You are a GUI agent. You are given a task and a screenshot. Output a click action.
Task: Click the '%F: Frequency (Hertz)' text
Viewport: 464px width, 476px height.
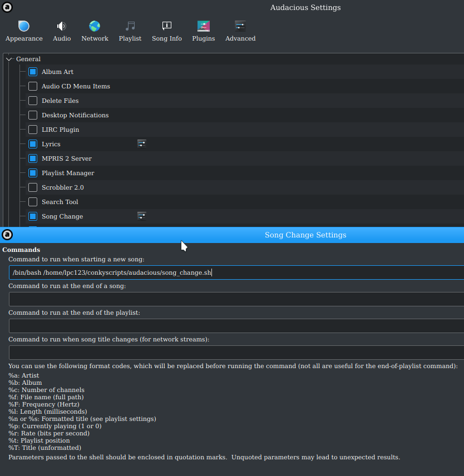point(44,404)
